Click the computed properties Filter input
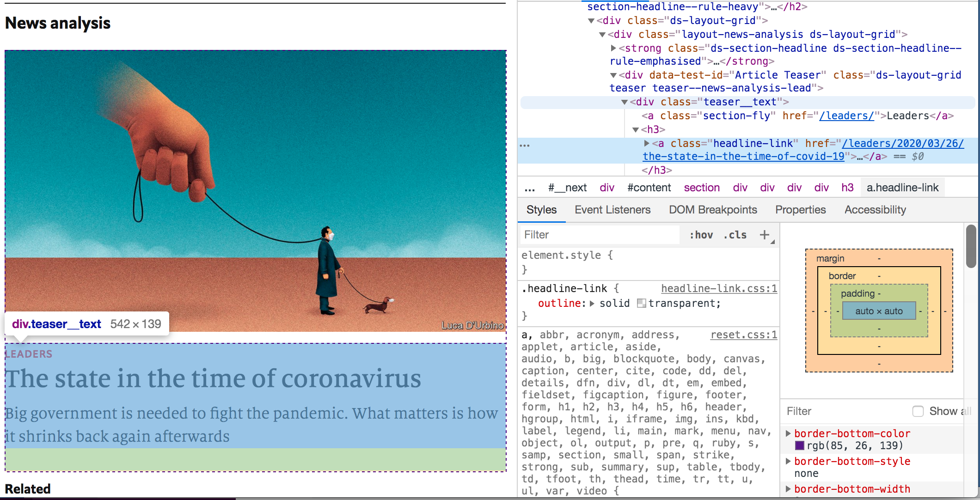Screen dimensions: 980x500 [x=845, y=411]
